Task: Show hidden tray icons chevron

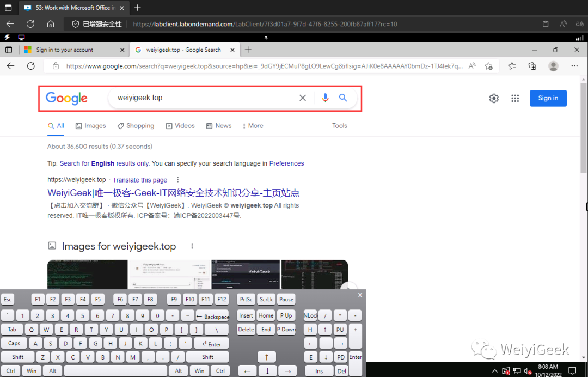Action: pyautogui.click(x=494, y=372)
